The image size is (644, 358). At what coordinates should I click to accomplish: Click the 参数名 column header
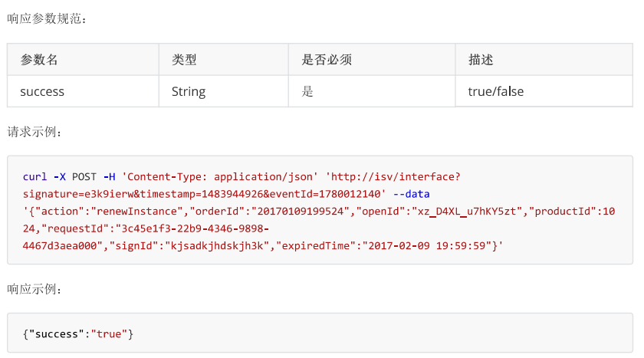(x=83, y=60)
